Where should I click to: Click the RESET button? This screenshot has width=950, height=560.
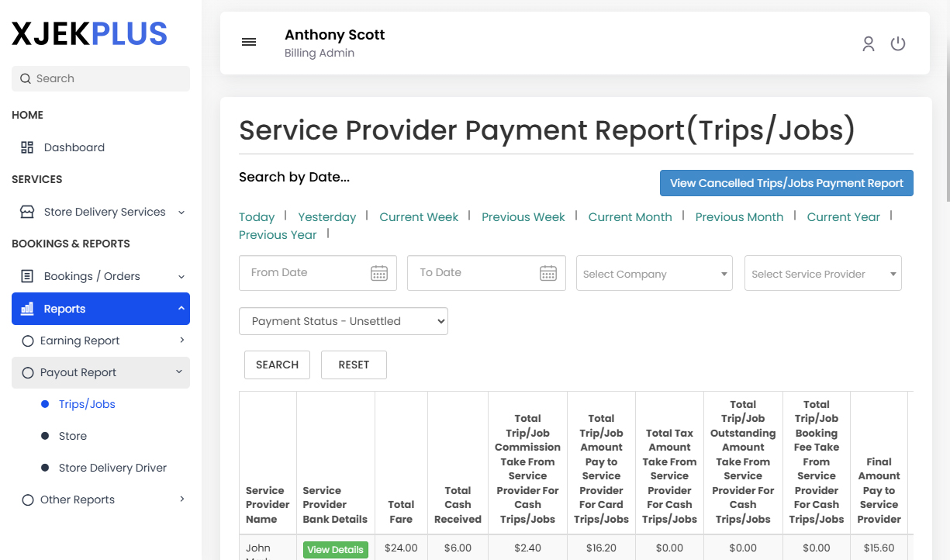pos(354,365)
